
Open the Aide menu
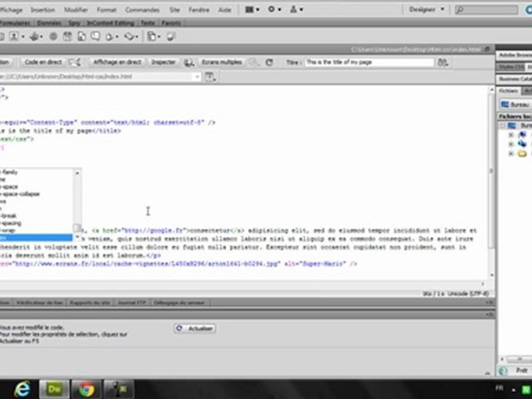click(x=224, y=10)
